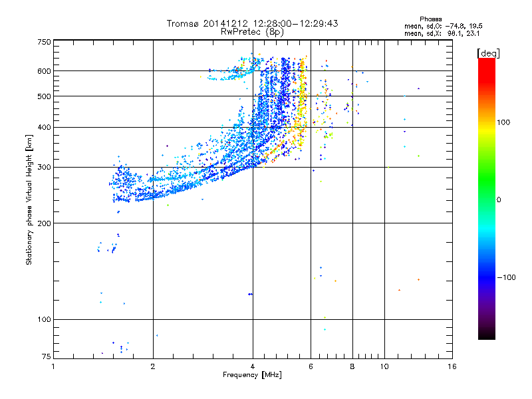The width and height of the screenshot is (532, 399).
Task: Click the x-axis '10' tick label
Action: click(x=384, y=366)
